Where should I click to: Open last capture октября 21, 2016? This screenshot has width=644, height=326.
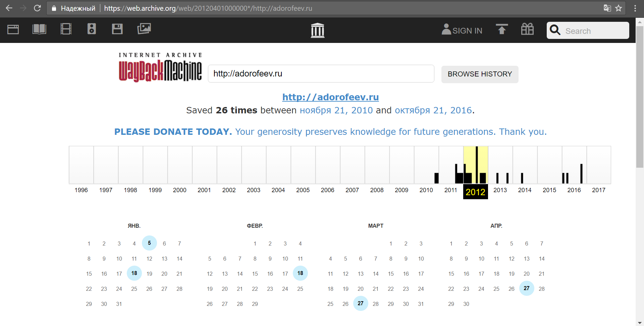coord(433,110)
